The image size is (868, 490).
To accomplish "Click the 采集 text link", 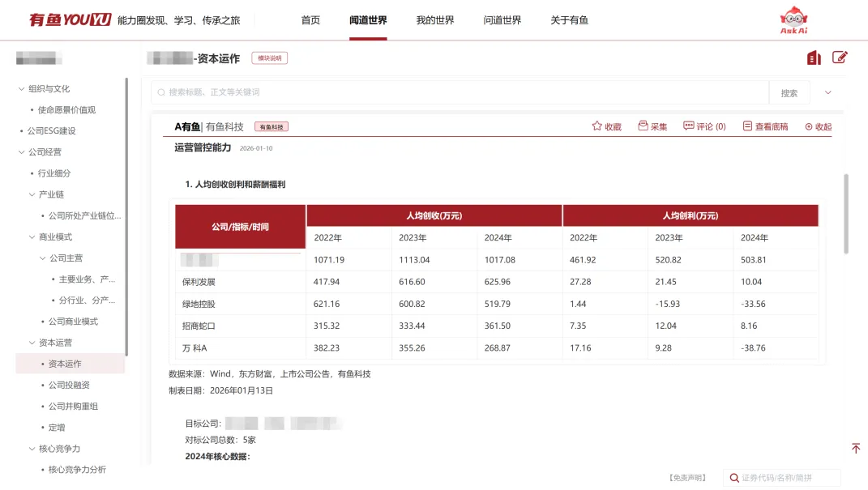I will [659, 126].
